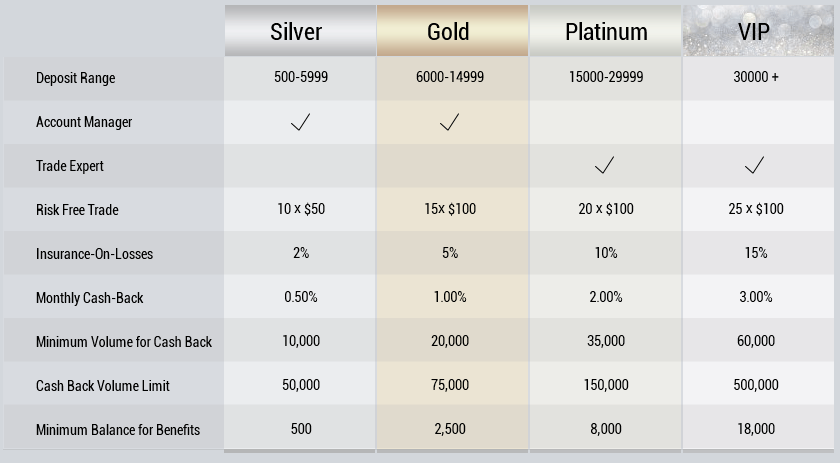840x463 pixels.
Task: Select the Platinum column header
Action: [x=605, y=31]
